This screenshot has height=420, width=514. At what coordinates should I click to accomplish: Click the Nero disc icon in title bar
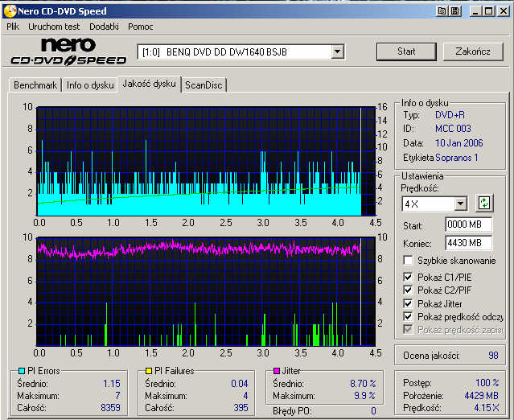10,11
